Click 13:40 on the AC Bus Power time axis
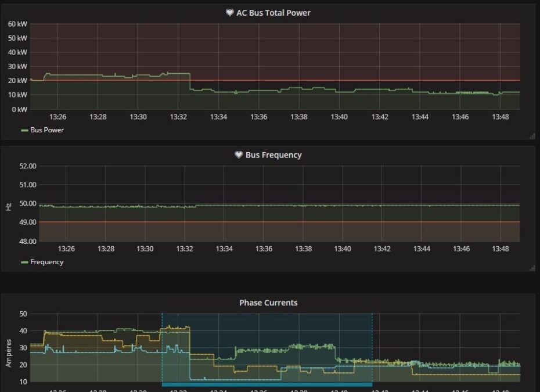The height and width of the screenshot is (392, 540). coord(339,117)
